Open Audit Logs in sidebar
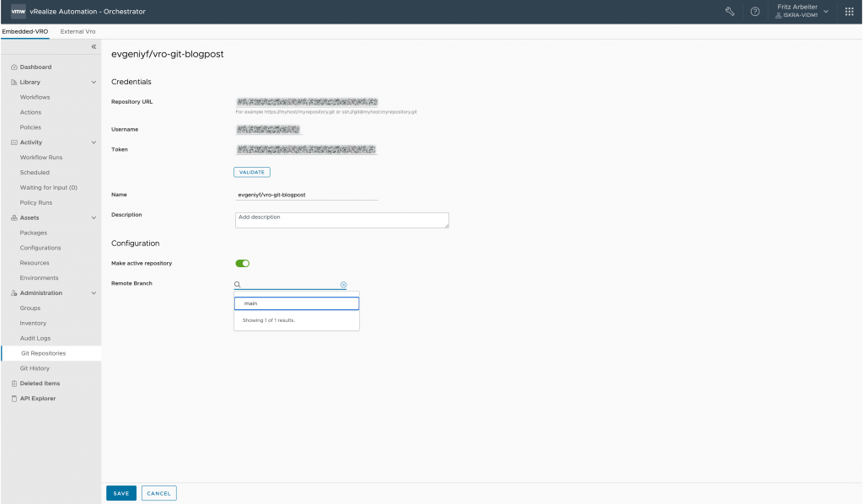Viewport: 863px width, 504px height. coord(35,338)
